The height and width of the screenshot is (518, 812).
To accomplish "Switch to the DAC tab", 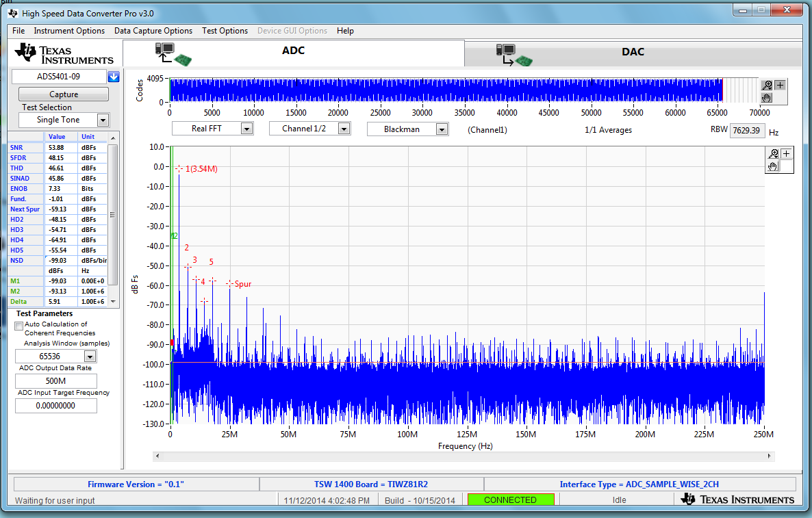I will coord(633,54).
